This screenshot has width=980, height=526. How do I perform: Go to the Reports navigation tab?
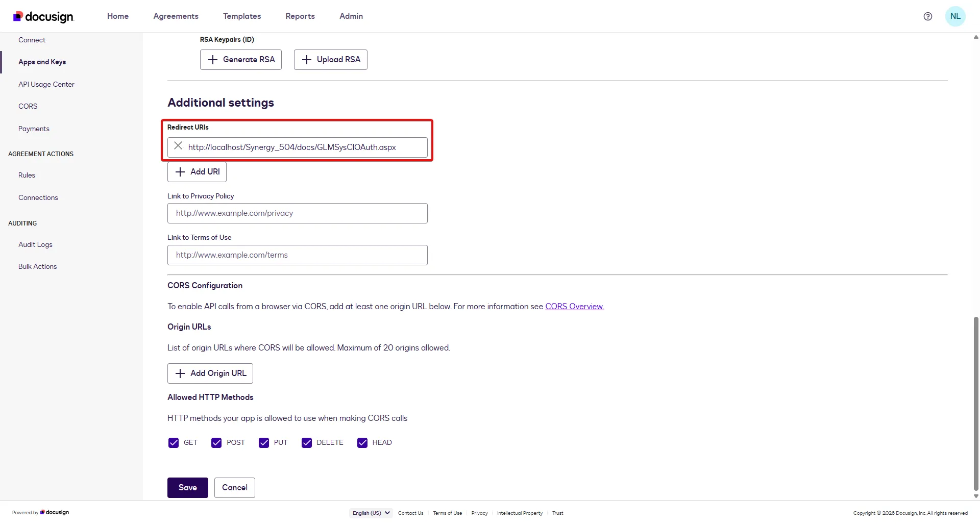tap(300, 16)
